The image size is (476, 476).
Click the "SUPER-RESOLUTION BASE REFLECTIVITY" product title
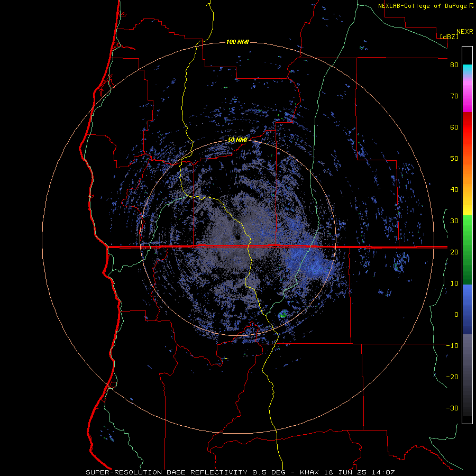[x=167, y=472]
